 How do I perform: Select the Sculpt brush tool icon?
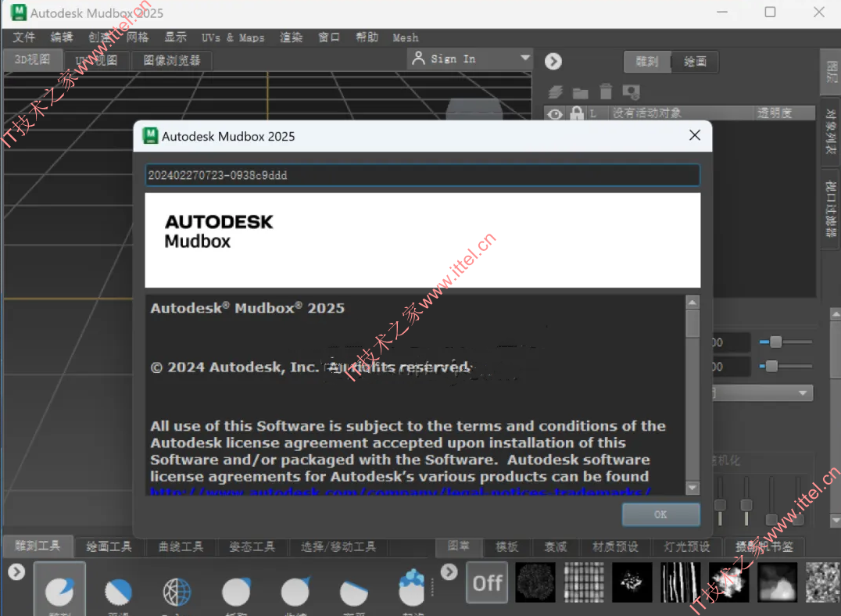tap(59, 591)
